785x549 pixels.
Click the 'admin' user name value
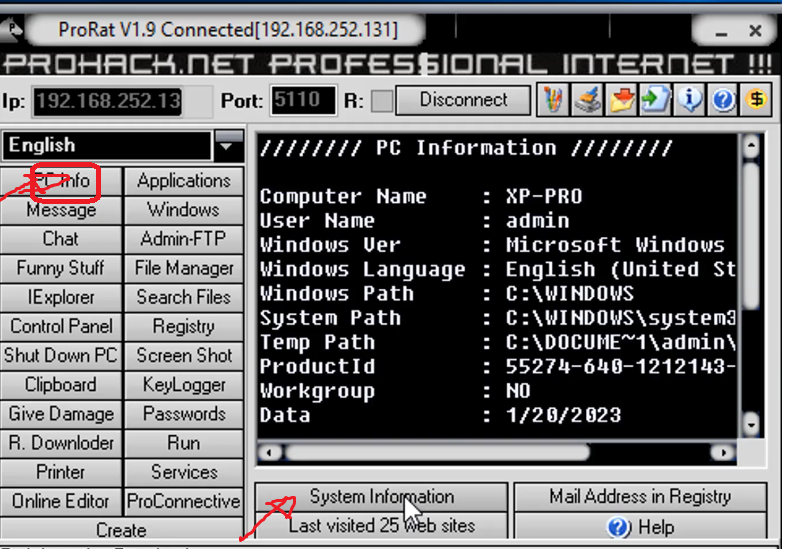click(x=537, y=221)
